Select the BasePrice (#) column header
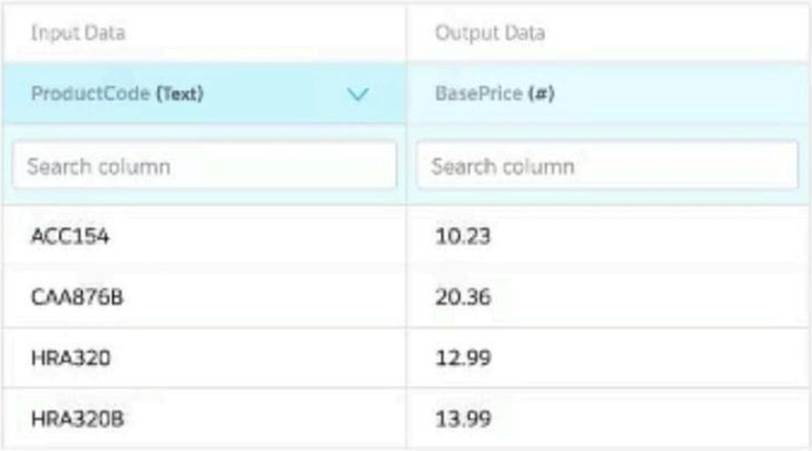 (x=495, y=95)
